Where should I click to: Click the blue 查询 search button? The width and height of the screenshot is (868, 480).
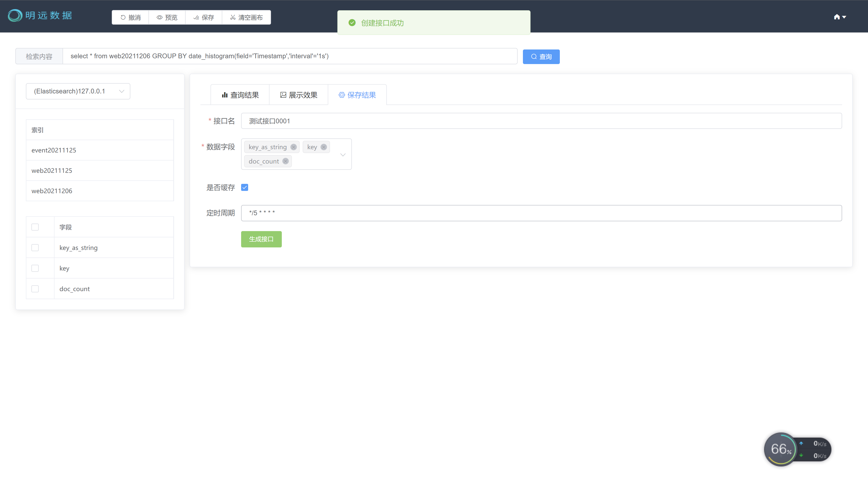[x=541, y=57]
